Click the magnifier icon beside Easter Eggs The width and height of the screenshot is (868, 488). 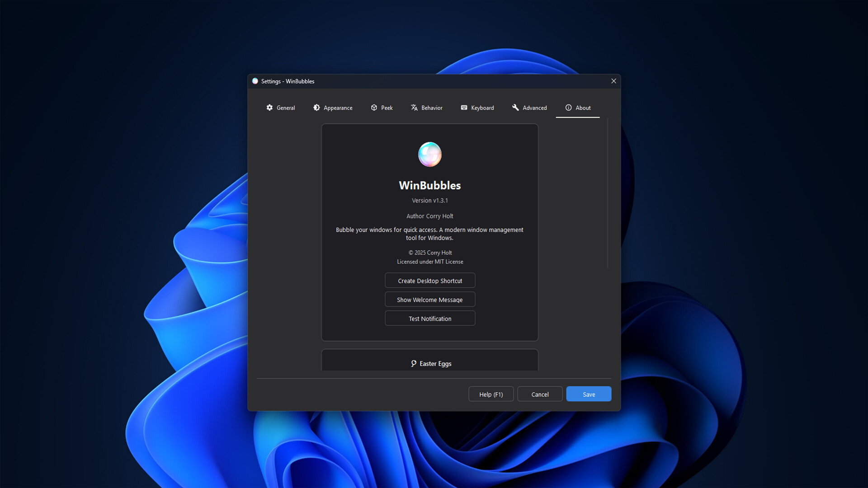(x=414, y=363)
